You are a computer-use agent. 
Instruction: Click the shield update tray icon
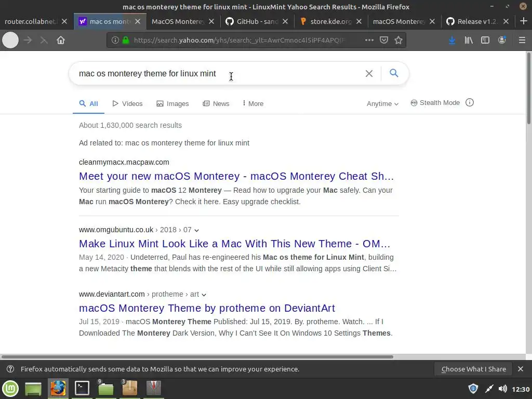coord(473,389)
